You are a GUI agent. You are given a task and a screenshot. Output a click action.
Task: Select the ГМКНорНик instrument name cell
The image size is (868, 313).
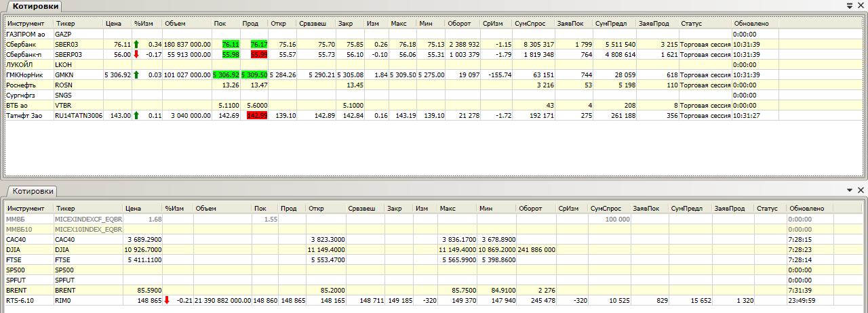coord(29,75)
